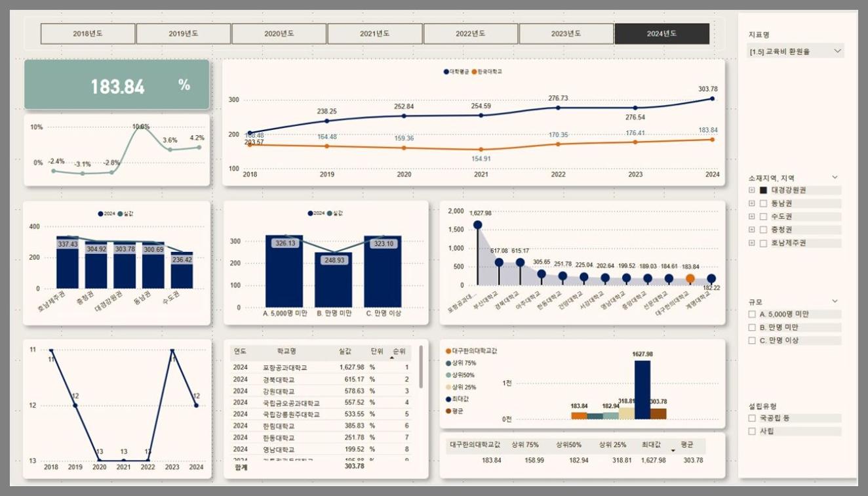Expand the 수도권 region plus icon
The width and height of the screenshot is (868, 496).
(751, 217)
